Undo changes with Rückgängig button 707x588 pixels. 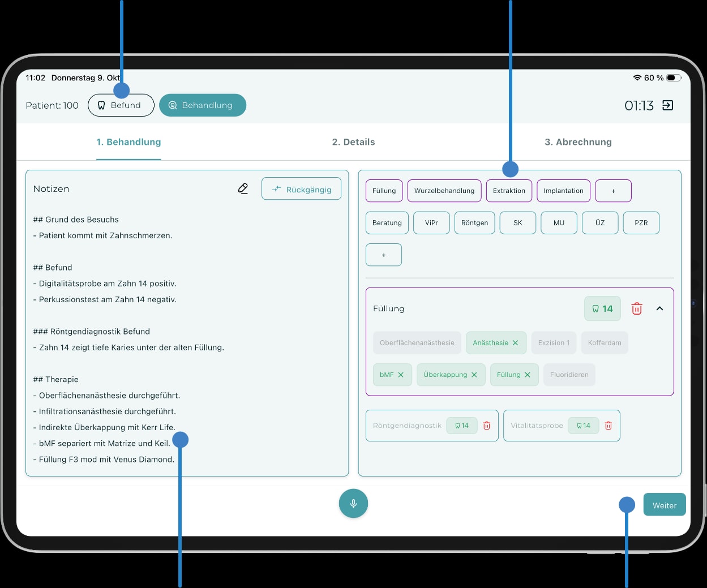(301, 189)
